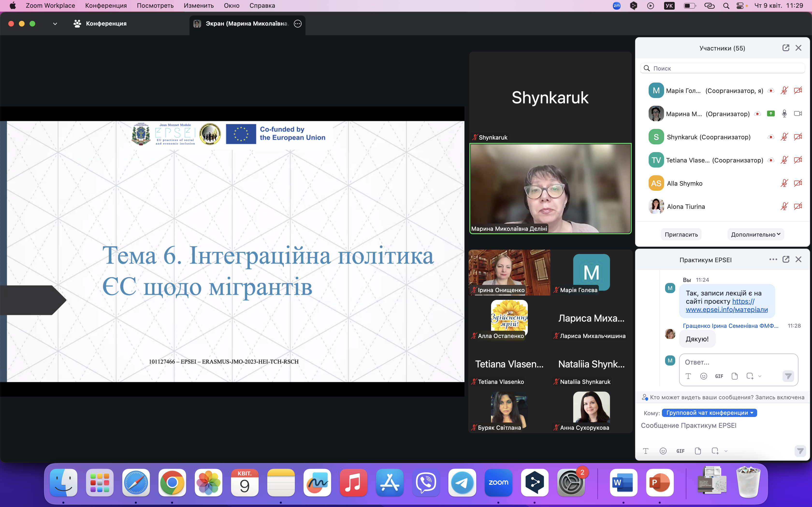Open Групповой чат конференции recipient dropdown
This screenshot has width=812, height=507.
click(709, 413)
